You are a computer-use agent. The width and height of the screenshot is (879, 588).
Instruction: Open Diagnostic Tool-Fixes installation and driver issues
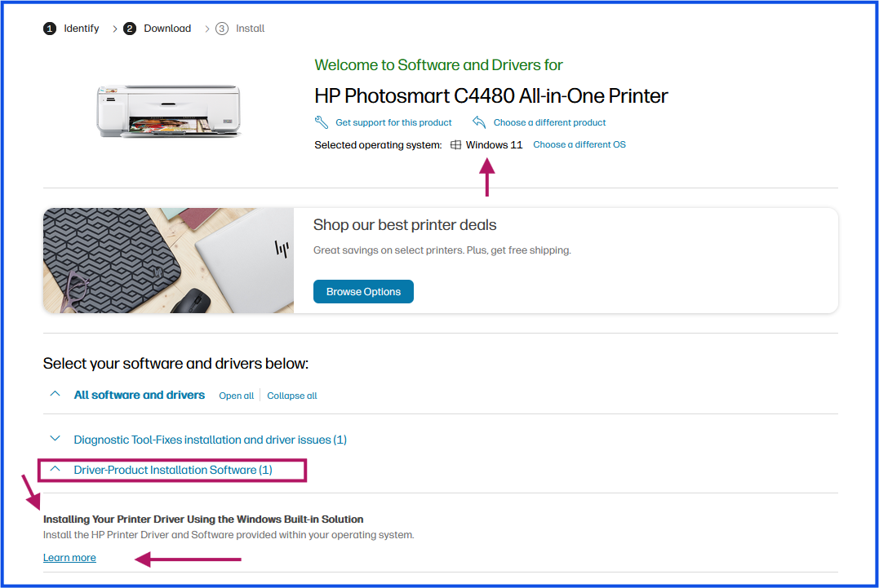point(211,440)
